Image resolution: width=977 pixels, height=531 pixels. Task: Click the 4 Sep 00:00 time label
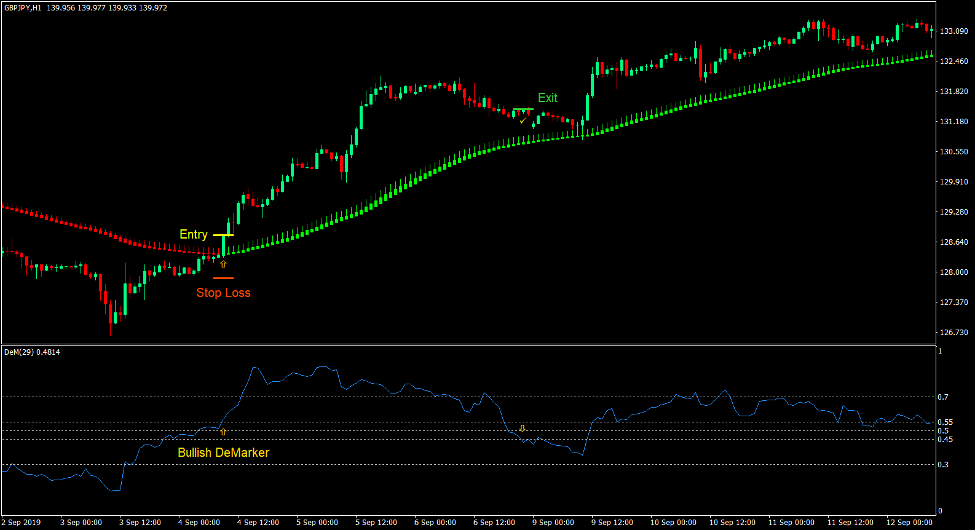[x=199, y=522]
